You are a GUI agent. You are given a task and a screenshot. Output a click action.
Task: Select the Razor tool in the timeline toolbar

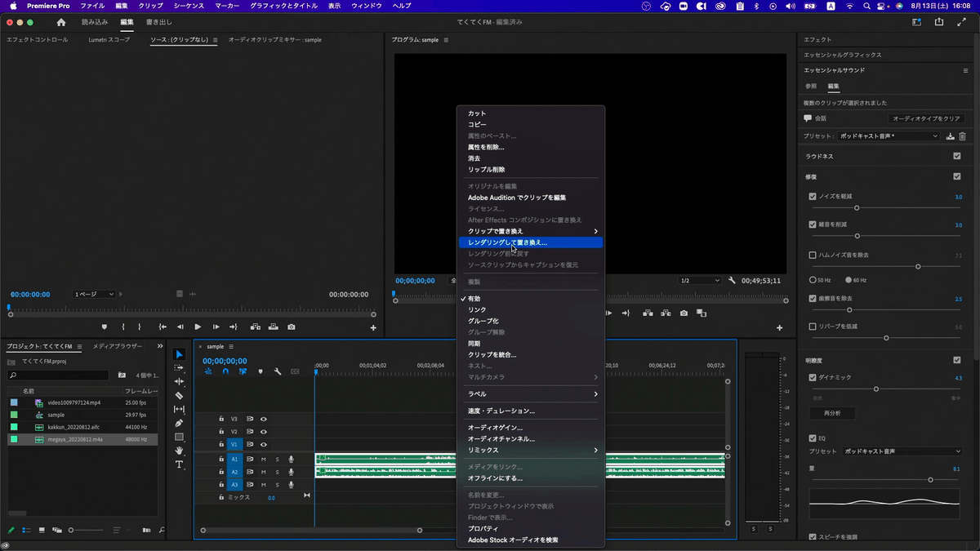180,395
